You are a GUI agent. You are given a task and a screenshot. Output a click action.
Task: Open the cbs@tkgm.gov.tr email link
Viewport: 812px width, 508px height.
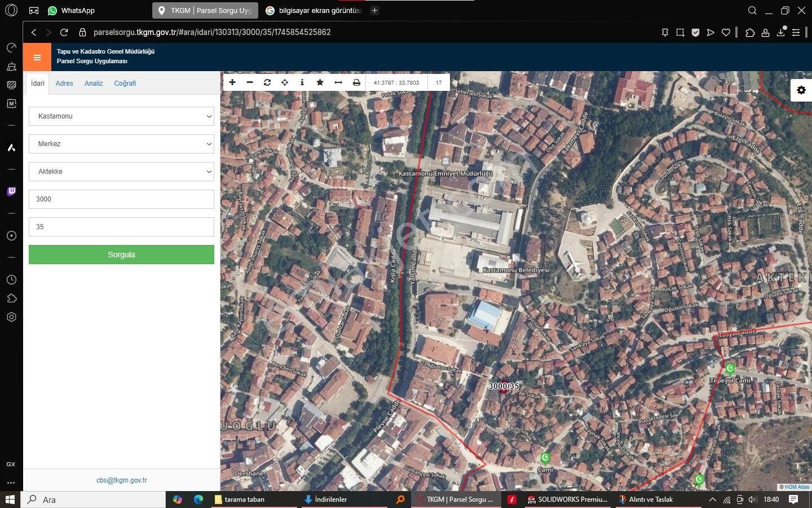(x=121, y=480)
